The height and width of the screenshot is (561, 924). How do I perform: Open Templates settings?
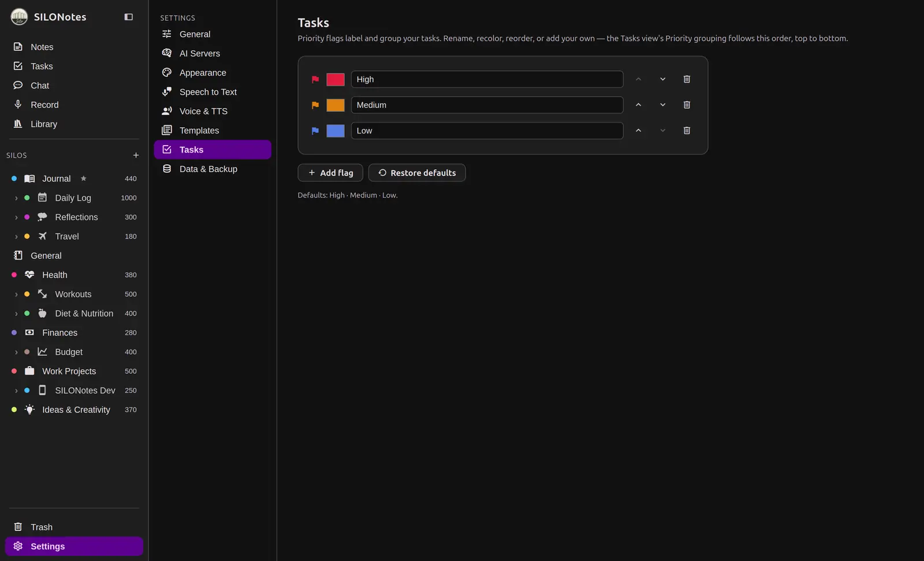tap(213, 131)
